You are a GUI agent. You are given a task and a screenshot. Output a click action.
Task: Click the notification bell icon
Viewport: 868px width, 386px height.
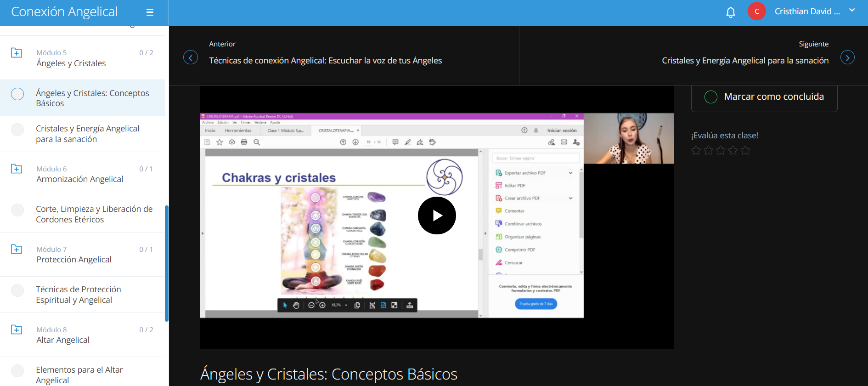[730, 12]
